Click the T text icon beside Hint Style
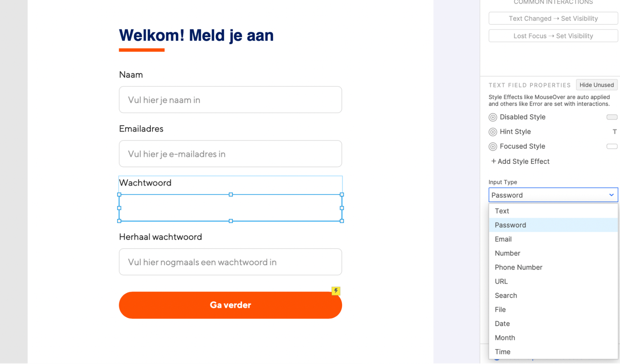This screenshot has width=620, height=364. point(614,131)
